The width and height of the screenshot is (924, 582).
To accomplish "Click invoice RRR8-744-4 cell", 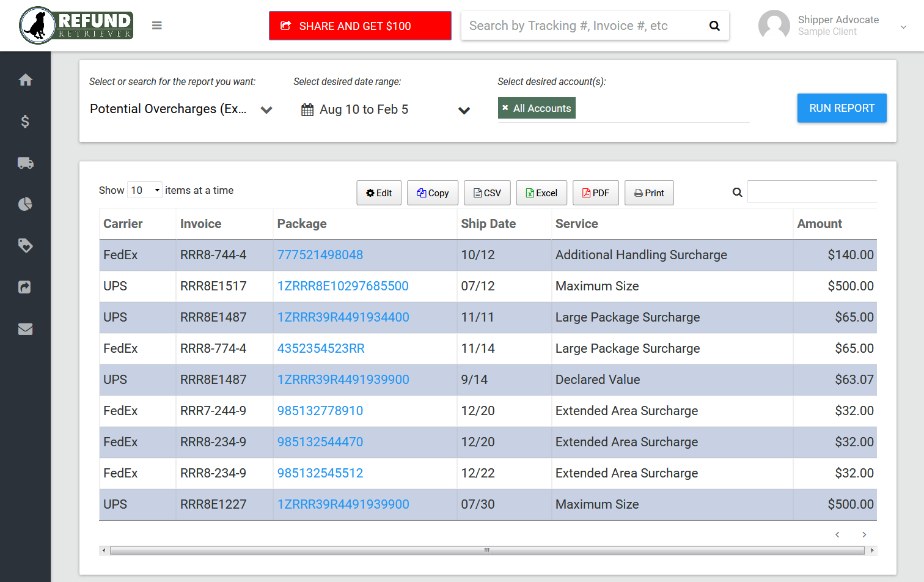I will pyautogui.click(x=224, y=255).
